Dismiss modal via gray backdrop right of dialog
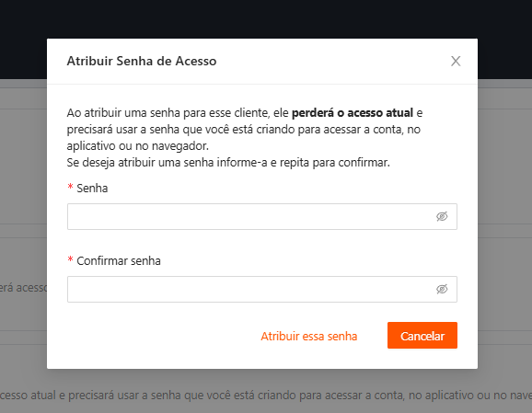 pyautogui.click(x=505, y=224)
